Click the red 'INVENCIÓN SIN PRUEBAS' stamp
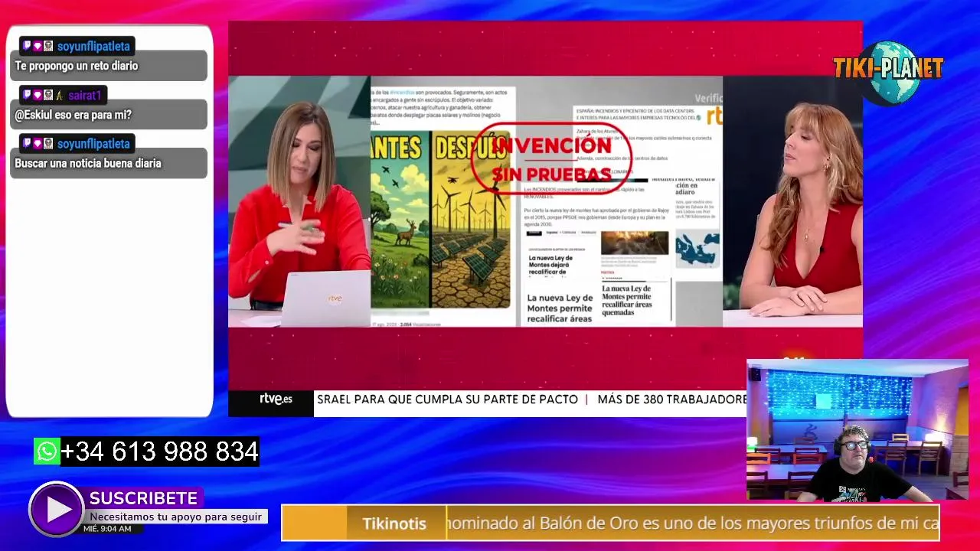Image resolution: width=980 pixels, height=551 pixels. point(551,158)
